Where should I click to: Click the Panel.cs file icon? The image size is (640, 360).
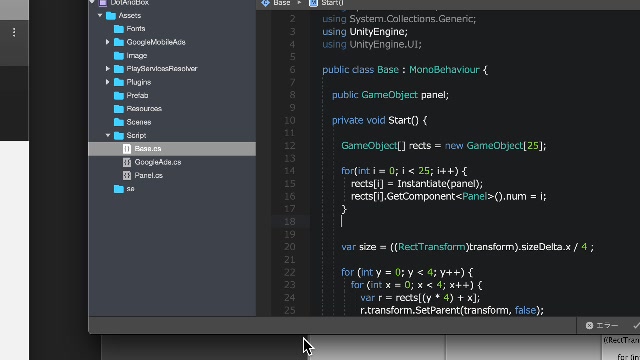pyautogui.click(x=127, y=175)
